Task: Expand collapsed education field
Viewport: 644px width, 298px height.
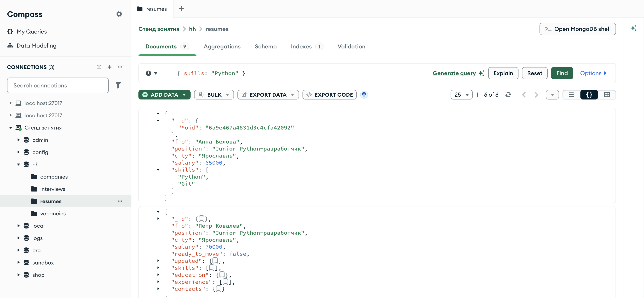Action: pos(158,275)
